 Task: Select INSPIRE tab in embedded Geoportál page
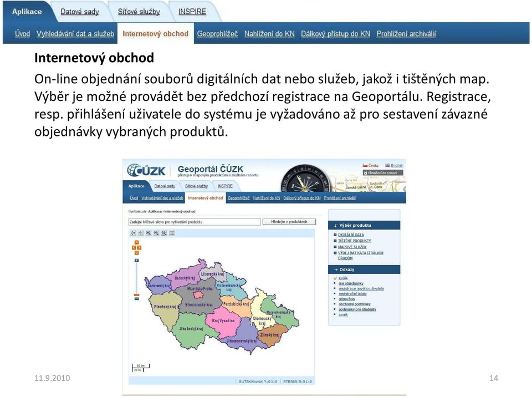tap(225, 186)
